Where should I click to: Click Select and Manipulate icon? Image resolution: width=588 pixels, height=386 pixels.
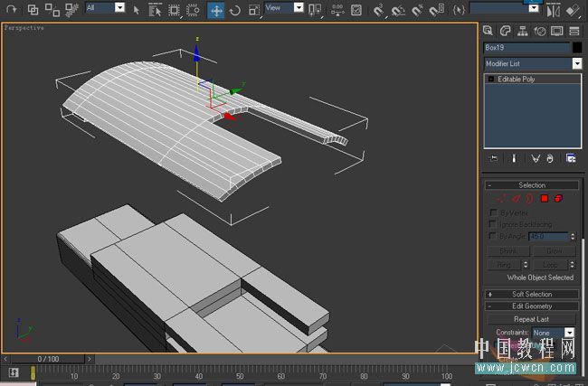[x=337, y=10]
